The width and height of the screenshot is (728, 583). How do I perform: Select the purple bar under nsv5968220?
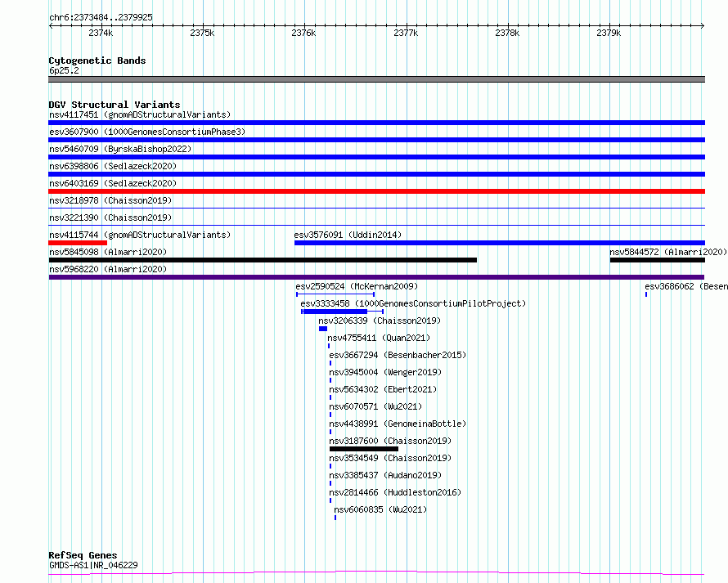[376, 277]
